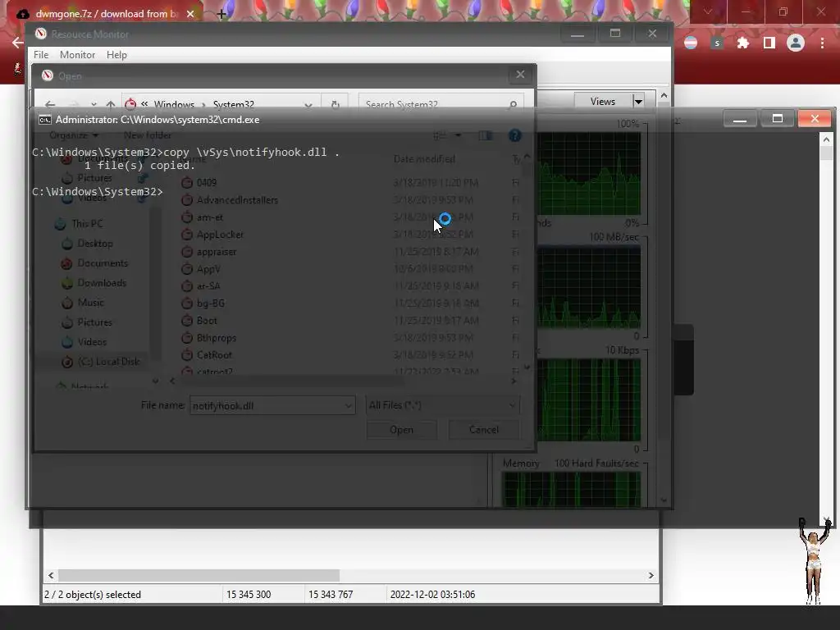Click the Open button in the dialog
Image resolution: width=840 pixels, height=630 pixels.
[402, 430]
